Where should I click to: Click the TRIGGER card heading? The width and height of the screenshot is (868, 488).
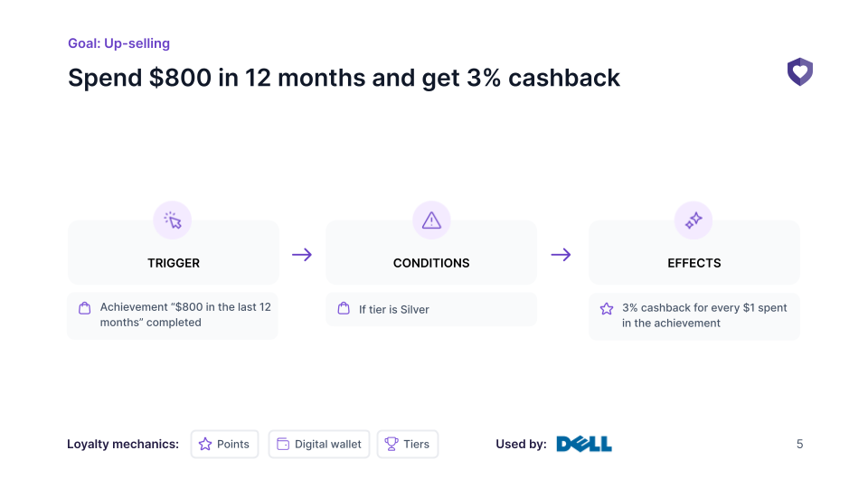pos(174,263)
